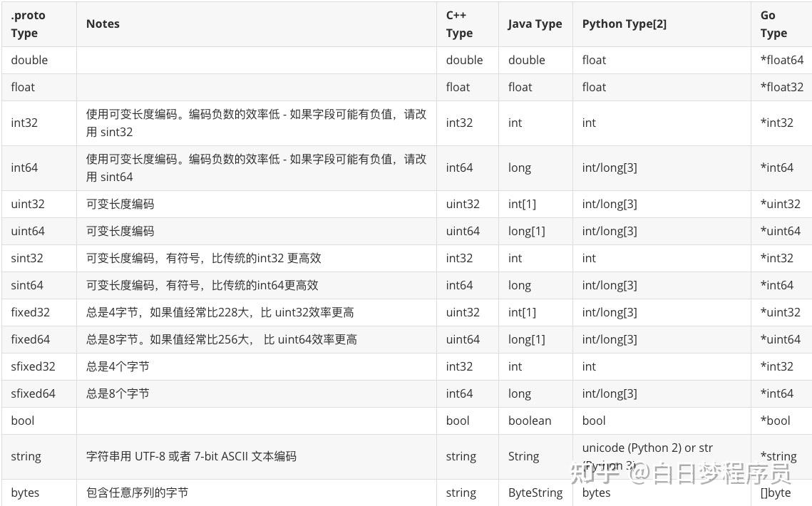Image resolution: width=812 pixels, height=506 pixels.
Task: Click the 'unicode (Python 2) or str' cell
Action: 647,448
